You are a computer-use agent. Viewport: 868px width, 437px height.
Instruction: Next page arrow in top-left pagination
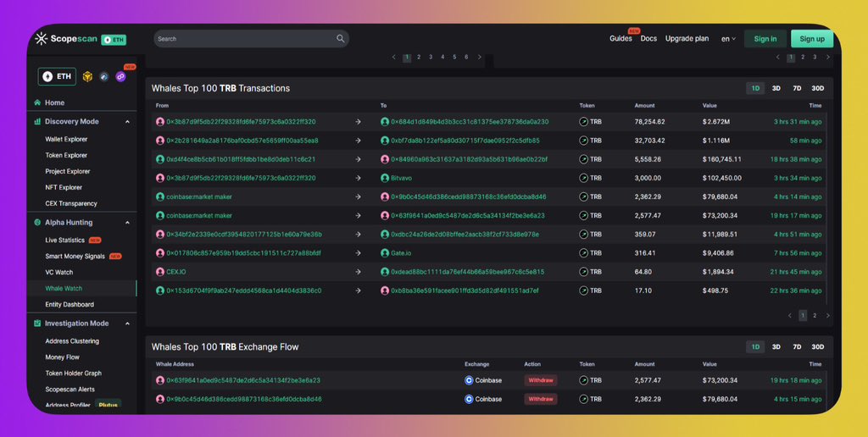click(x=480, y=57)
